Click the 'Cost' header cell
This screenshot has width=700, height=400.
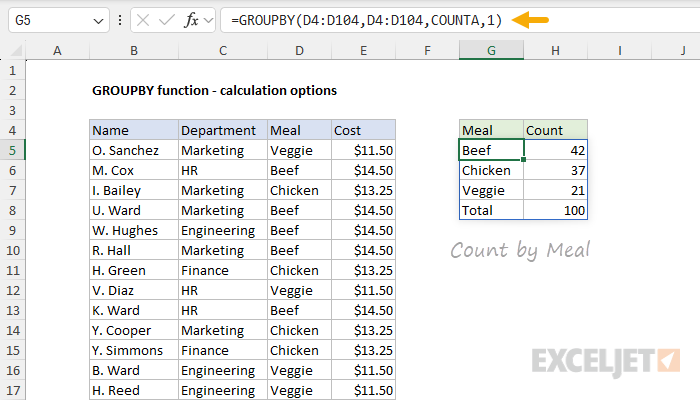pyautogui.click(x=363, y=130)
